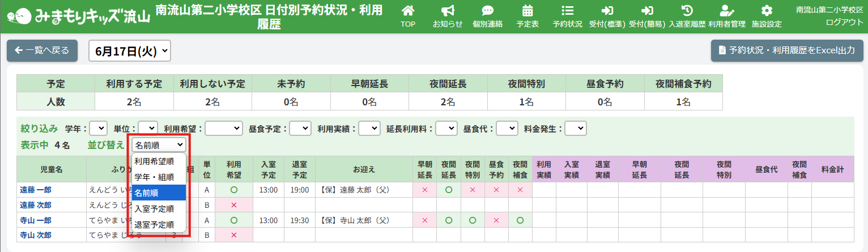Open 個別連絡 speech bubble icon
Screen dimensions: 868x252
487,11
